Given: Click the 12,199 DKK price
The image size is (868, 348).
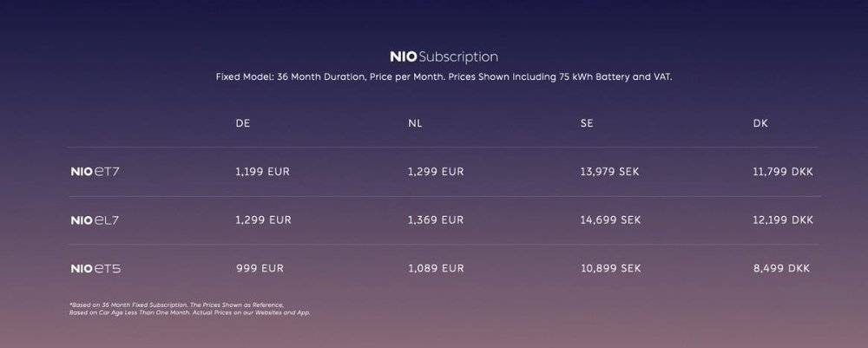Looking at the screenshot, I should 783,220.
